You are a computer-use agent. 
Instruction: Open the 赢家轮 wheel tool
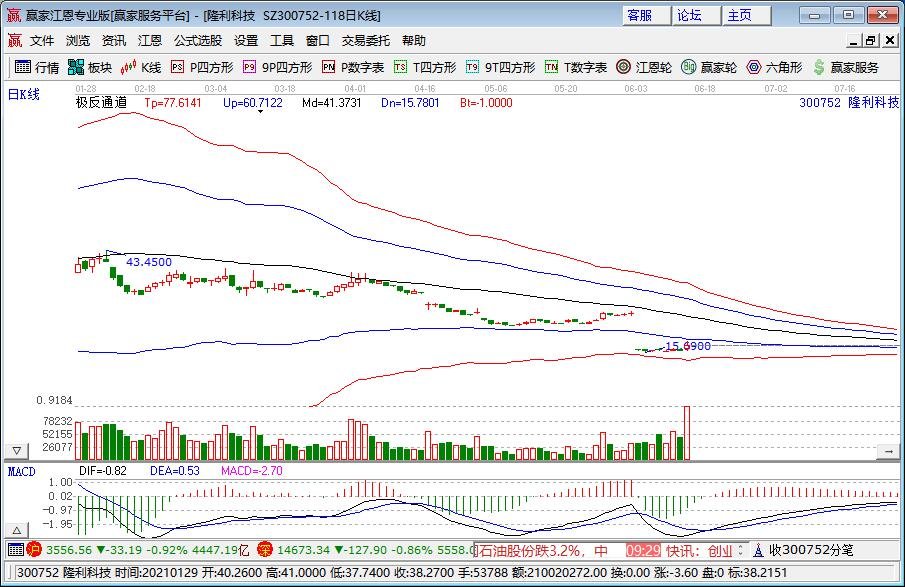click(x=709, y=68)
